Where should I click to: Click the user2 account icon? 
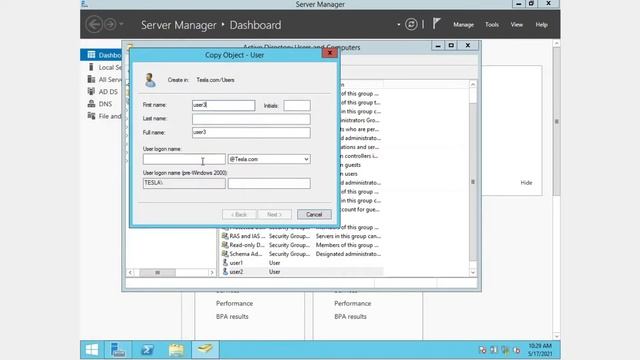click(x=225, y=271)
